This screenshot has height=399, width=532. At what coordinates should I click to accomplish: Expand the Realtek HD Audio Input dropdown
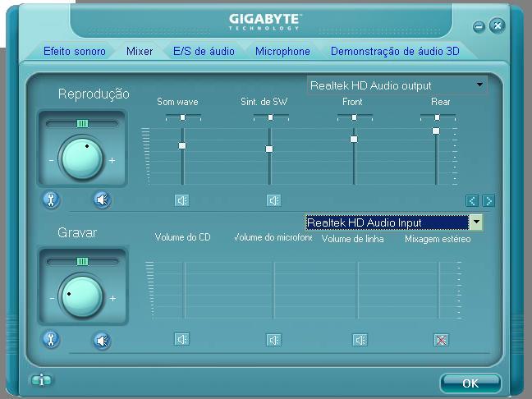pos(476,222)
